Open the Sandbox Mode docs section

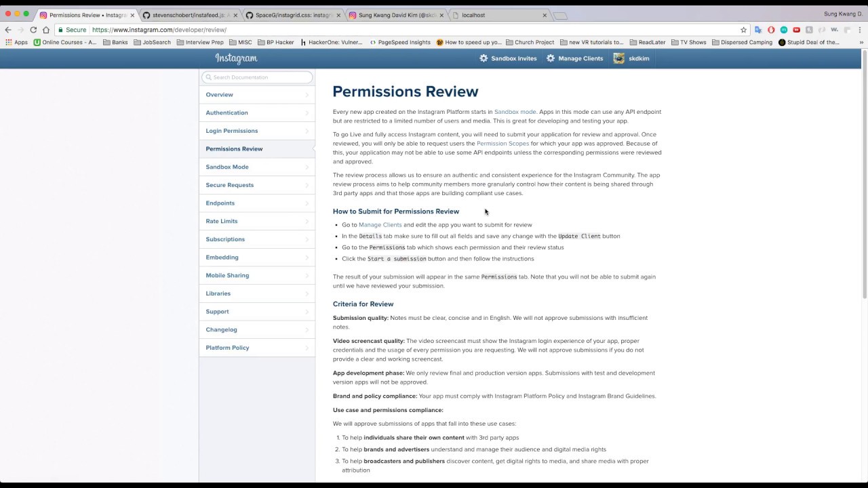click(257, 167)
